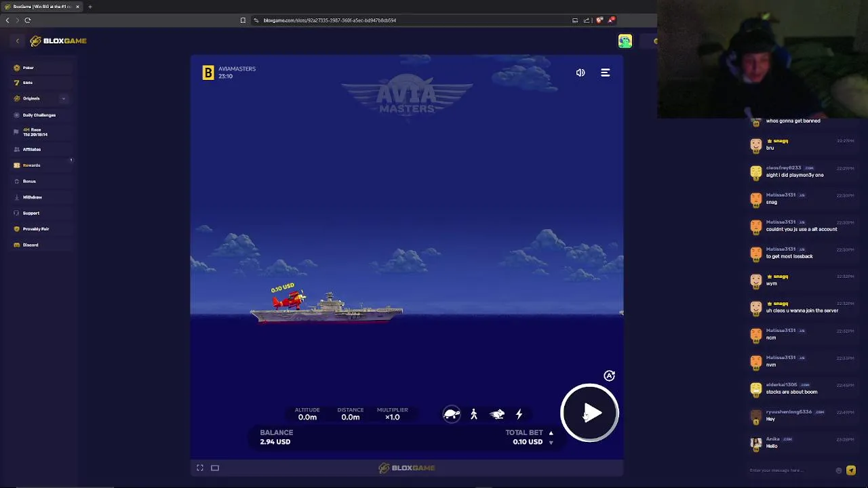
Task: Close the BloxGame browser tab
Action: (77, 7)
